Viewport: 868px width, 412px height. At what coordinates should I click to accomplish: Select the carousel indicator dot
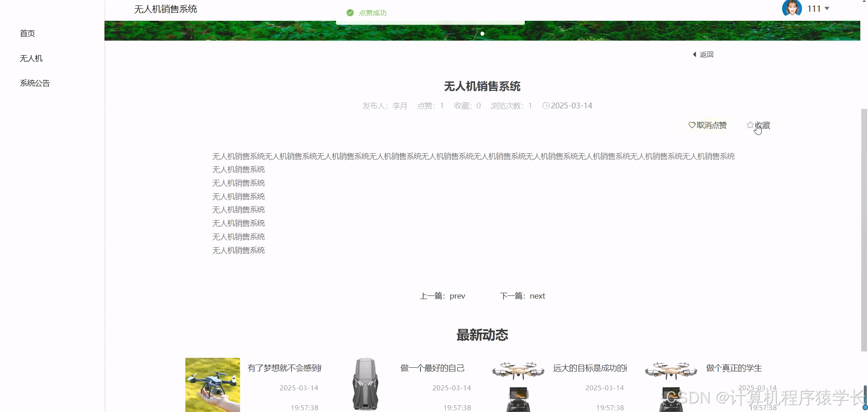coord(482,33)
